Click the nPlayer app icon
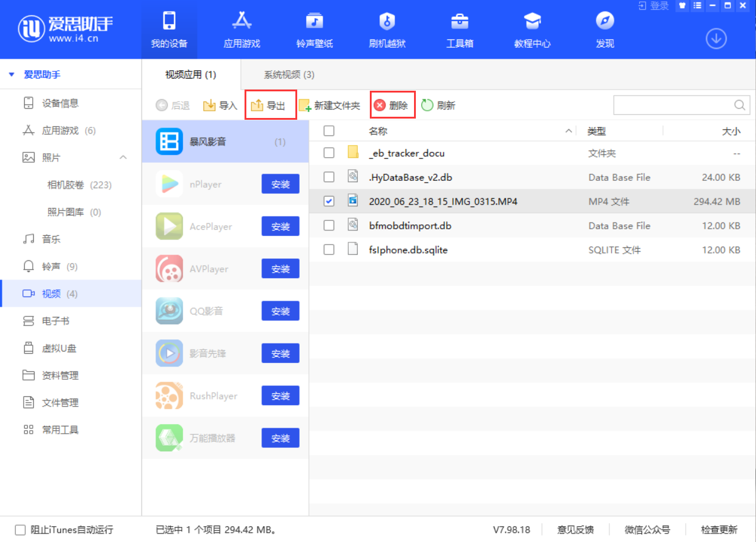The image size is (756, 542). [x=169, y=184]
